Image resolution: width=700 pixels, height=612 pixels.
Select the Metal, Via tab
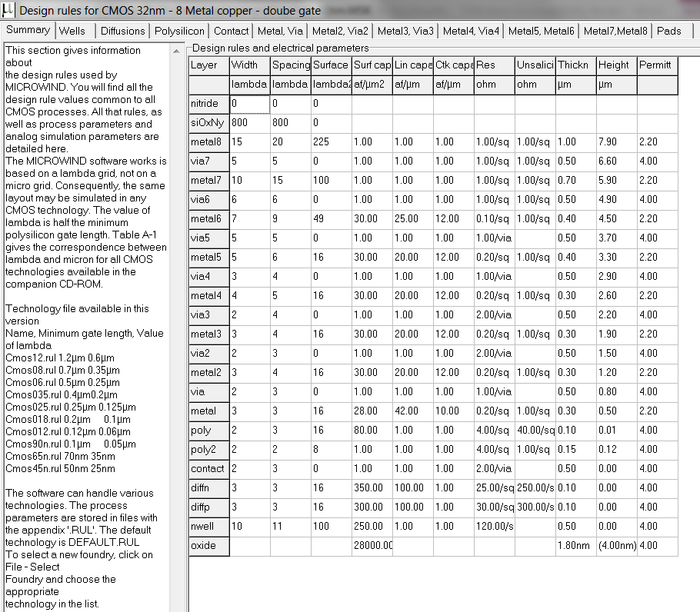click(280, 31)
